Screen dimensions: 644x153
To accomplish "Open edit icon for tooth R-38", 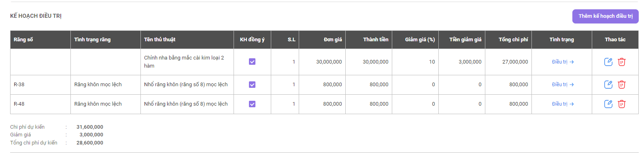I will pos(608,85).
